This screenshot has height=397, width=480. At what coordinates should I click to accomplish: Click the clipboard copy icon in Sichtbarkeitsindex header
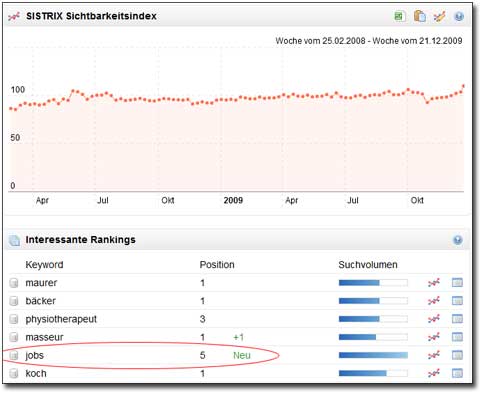pos(419,16)
